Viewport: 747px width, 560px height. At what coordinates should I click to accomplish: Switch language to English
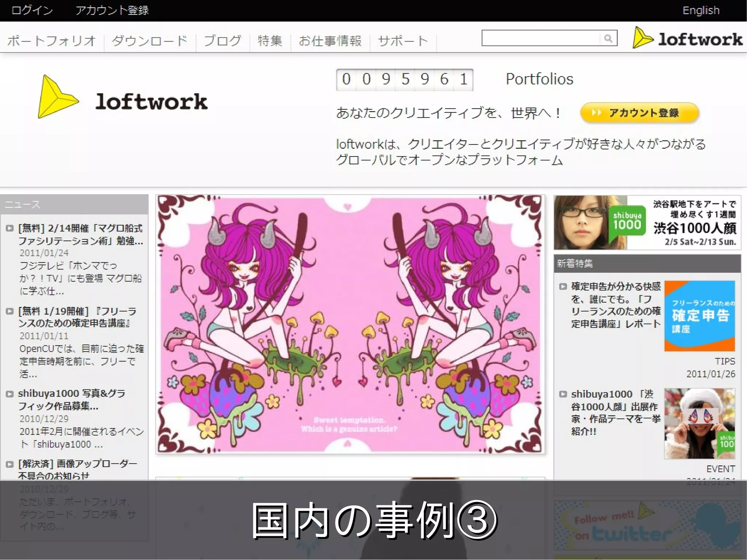point(701,10)
